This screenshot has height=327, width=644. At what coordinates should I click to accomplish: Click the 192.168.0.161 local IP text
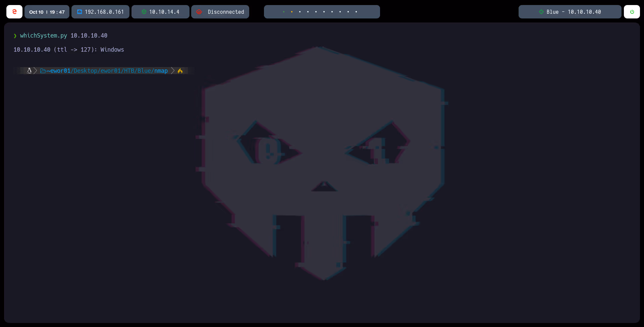tap(104, 12)
